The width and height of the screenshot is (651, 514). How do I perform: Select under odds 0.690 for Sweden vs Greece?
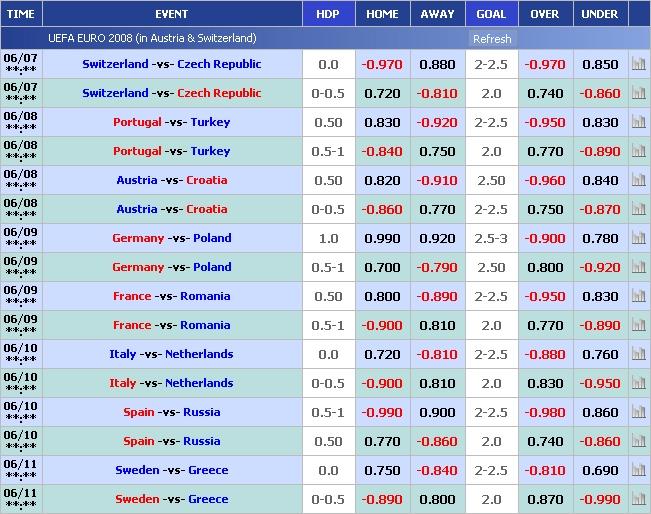click(600, 470)
